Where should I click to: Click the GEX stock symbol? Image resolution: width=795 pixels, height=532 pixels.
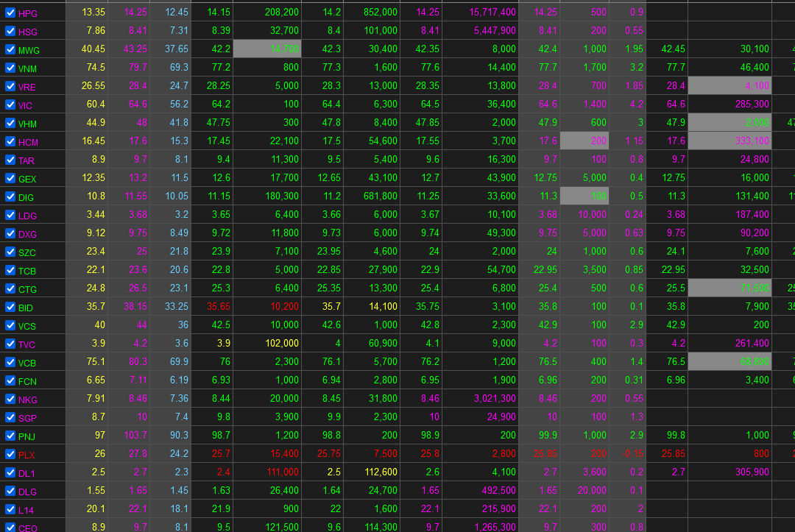(x=27, y=180)
